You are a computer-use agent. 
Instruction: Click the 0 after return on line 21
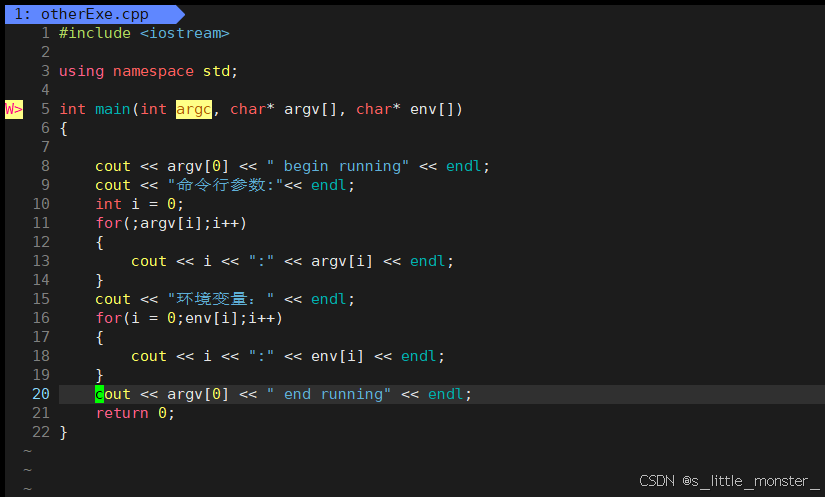(x=162, y=413)
